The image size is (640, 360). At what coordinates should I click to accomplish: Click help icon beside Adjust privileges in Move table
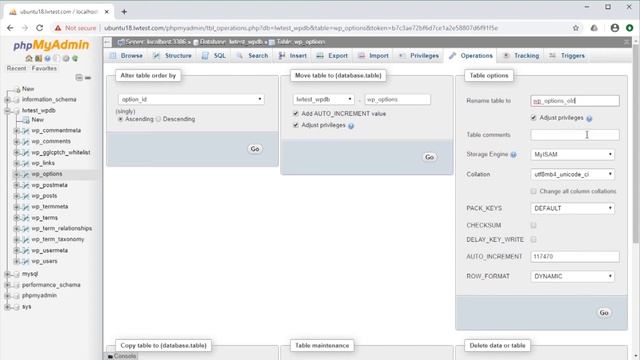[x=351, y=126]
